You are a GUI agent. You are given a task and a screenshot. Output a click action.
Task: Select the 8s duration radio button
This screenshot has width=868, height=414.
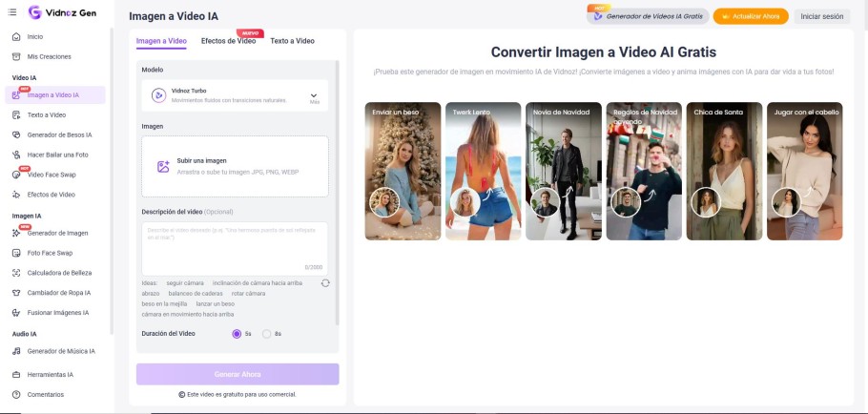pyautogui.click(x=267, y=334)
